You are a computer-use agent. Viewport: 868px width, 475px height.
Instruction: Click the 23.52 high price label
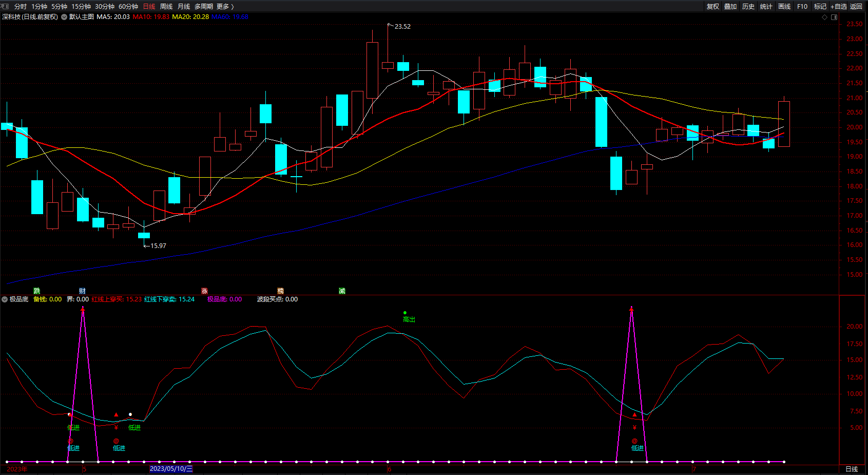click(402, 27)
